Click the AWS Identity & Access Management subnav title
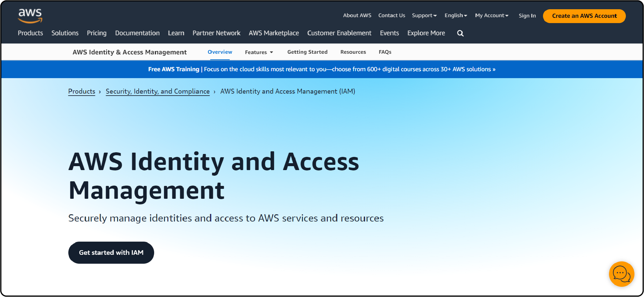This screenshot has height=297, width=644. 129,52
